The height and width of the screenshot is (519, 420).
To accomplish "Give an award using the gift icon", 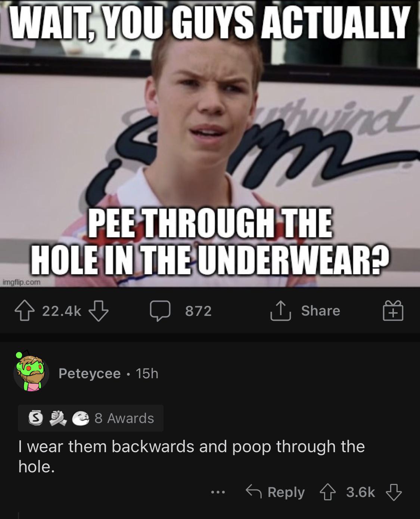I will (393, 311).
